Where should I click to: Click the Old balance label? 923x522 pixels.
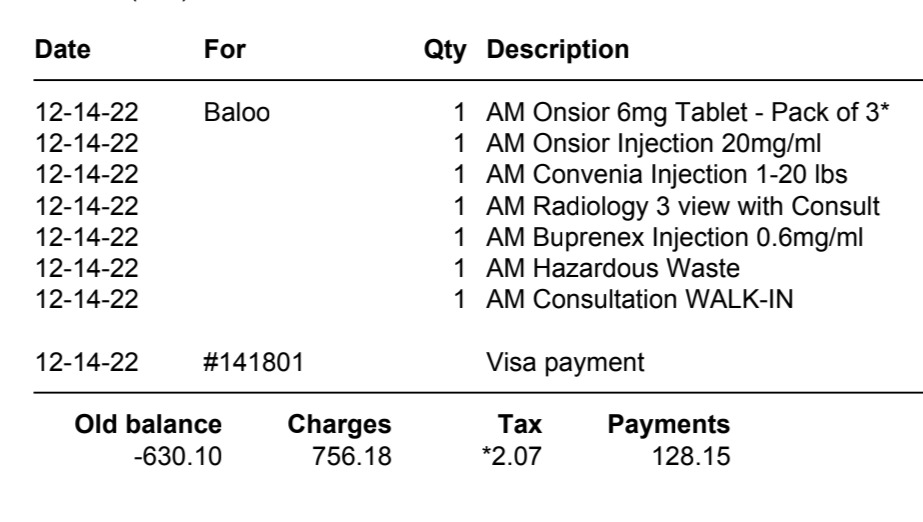[x=148, y=424]
